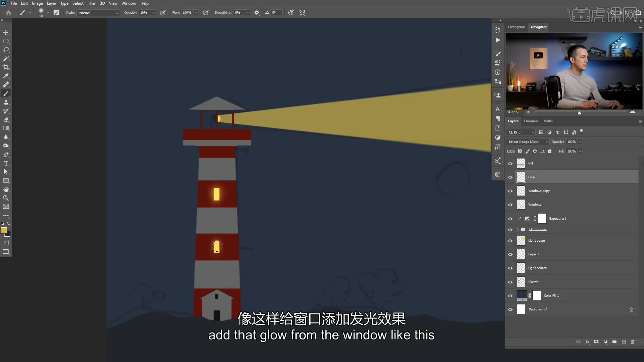
Task: Select the Pen tool
Action: tap(6, 155)
